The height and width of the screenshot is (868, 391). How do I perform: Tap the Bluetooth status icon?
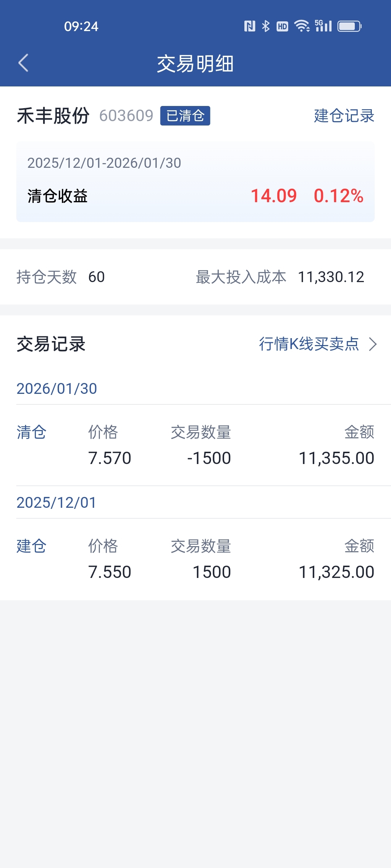click(x=266, y=26)
